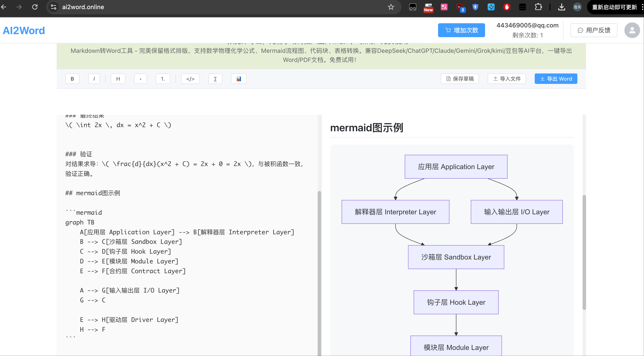Apply italic formatting with the I button

(94, 79)
